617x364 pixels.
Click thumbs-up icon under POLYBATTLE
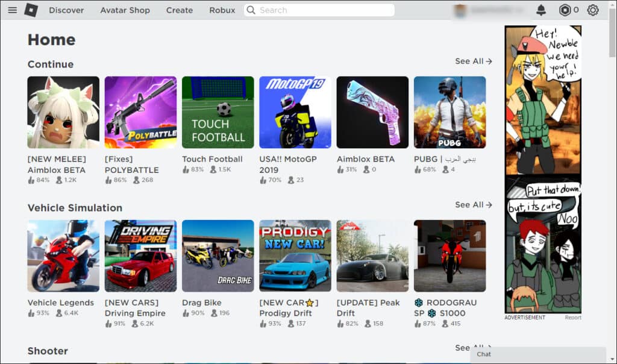pos(108,180)
